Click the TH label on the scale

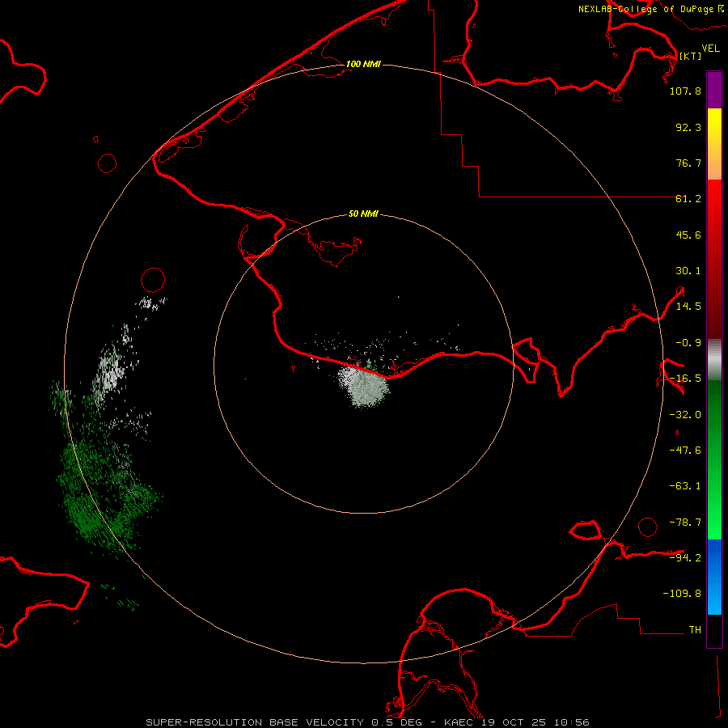[x=695, y=629]
